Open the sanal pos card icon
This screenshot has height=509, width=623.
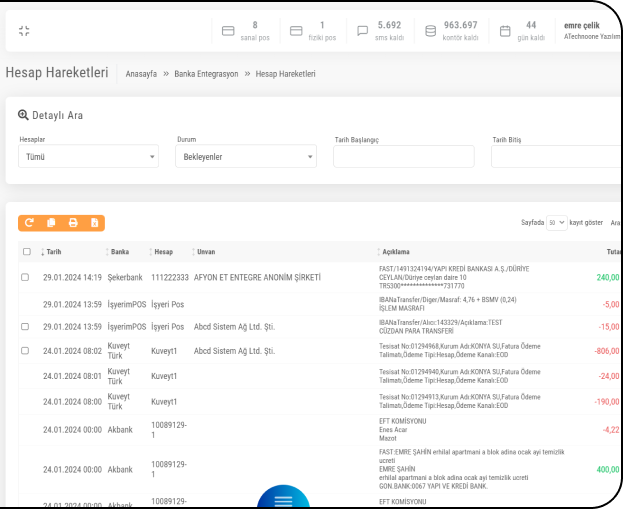point(228,31)
